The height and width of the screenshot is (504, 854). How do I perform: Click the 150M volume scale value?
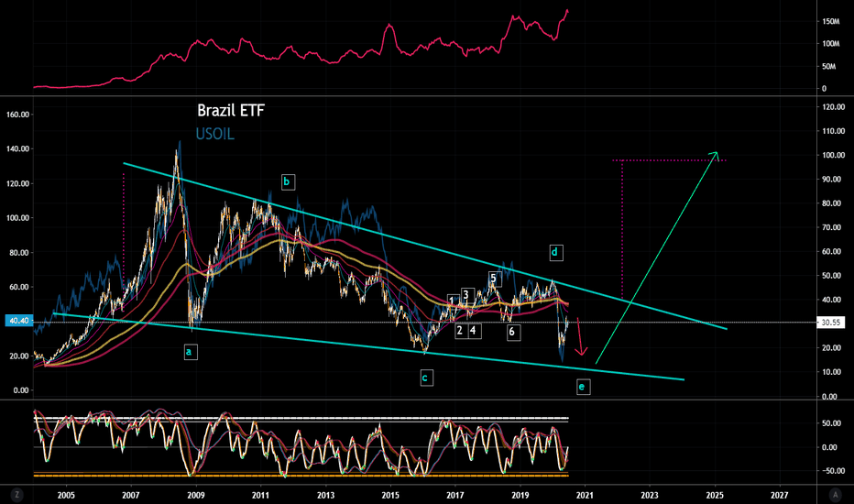[x=831, y=21]
